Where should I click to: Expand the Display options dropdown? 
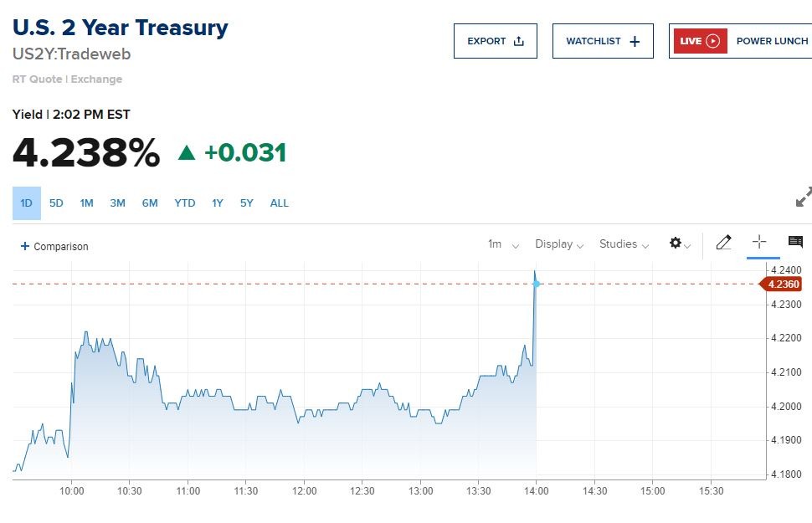[x=559, y=244]
